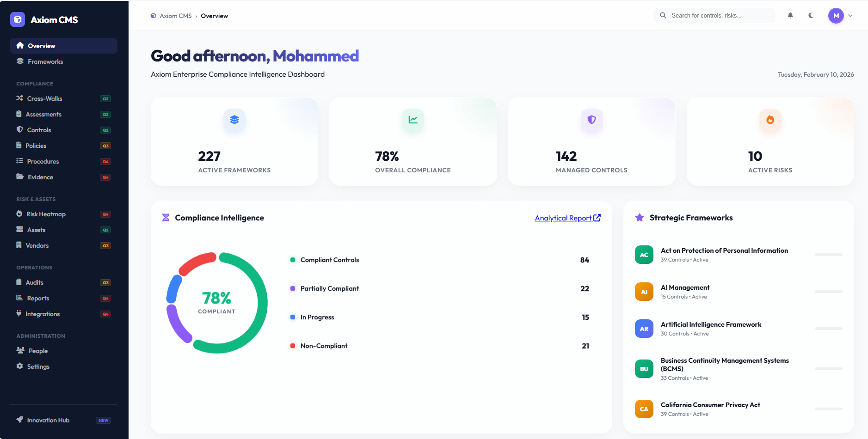Click the Active Risks flame icon
Image resolution: width=868 pixels, height=439 pixels.
(x=769, y=120)
